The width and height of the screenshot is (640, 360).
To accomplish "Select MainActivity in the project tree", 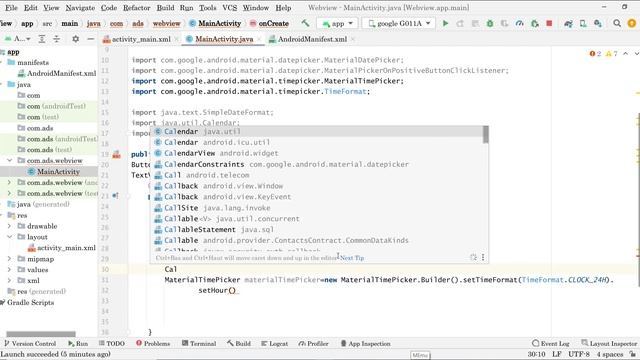I will point(58,171).
